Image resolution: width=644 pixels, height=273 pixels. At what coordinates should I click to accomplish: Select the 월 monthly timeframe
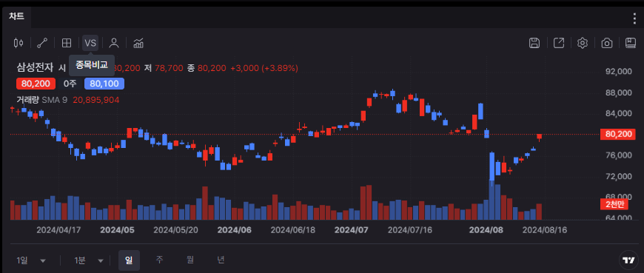pos(190,260)
